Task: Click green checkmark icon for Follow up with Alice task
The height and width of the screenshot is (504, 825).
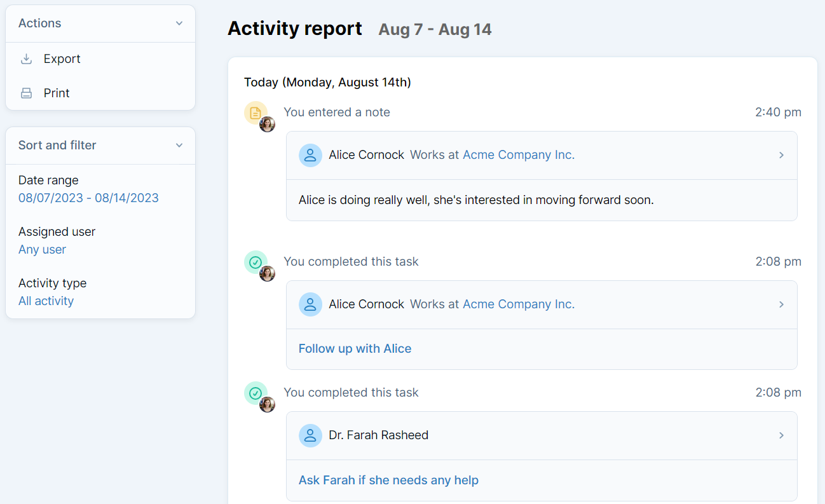Action: coord(256,262)
